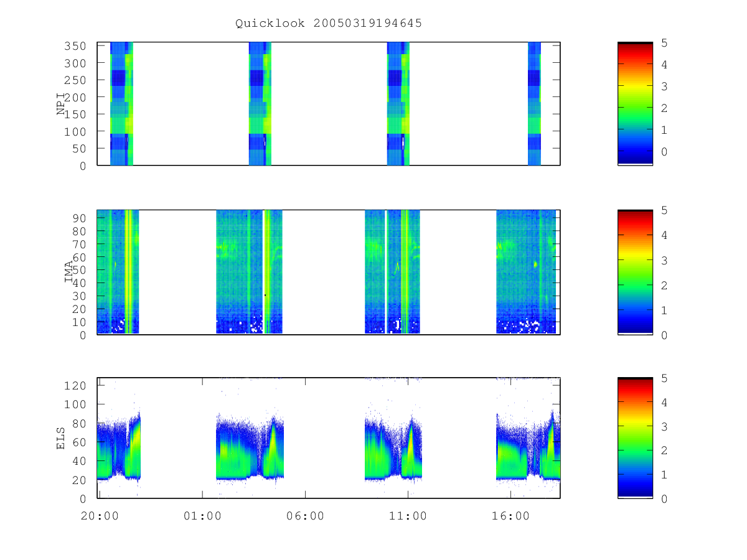This screenshot has width=747, height=560.
Task: Click the 01:00 time axis label
Action: point(202,516)
